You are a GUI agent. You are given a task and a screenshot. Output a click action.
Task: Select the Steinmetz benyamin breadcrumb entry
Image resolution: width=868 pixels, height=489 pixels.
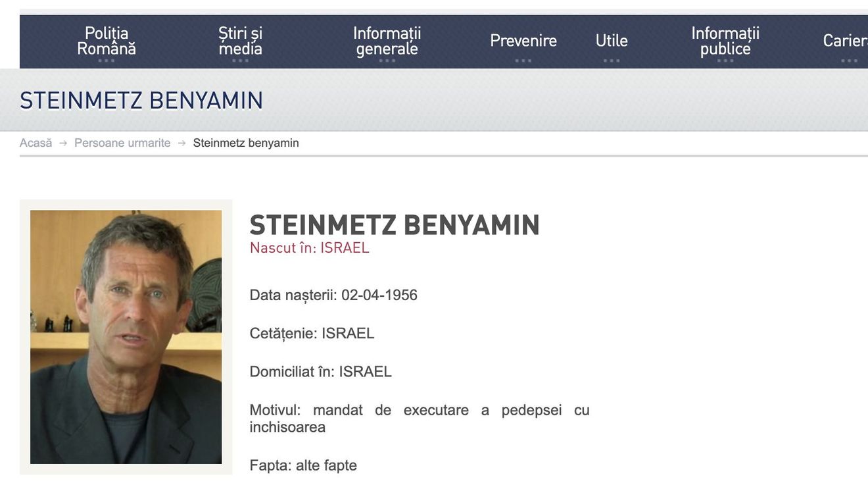[246, 142]
